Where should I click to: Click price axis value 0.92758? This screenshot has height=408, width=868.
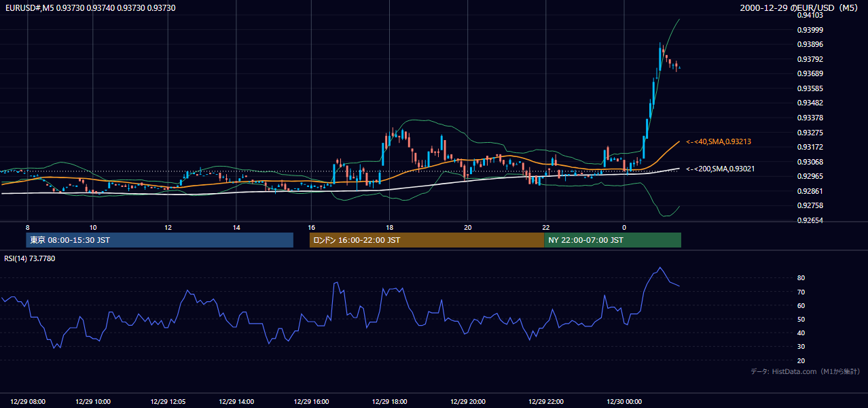pos(810,205)
